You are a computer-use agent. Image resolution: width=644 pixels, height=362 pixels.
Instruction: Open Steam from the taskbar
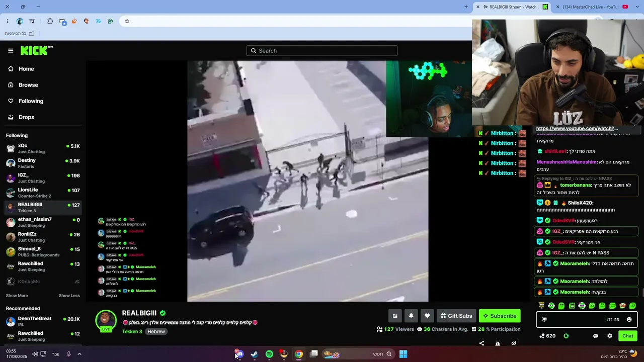click(254, 354)
